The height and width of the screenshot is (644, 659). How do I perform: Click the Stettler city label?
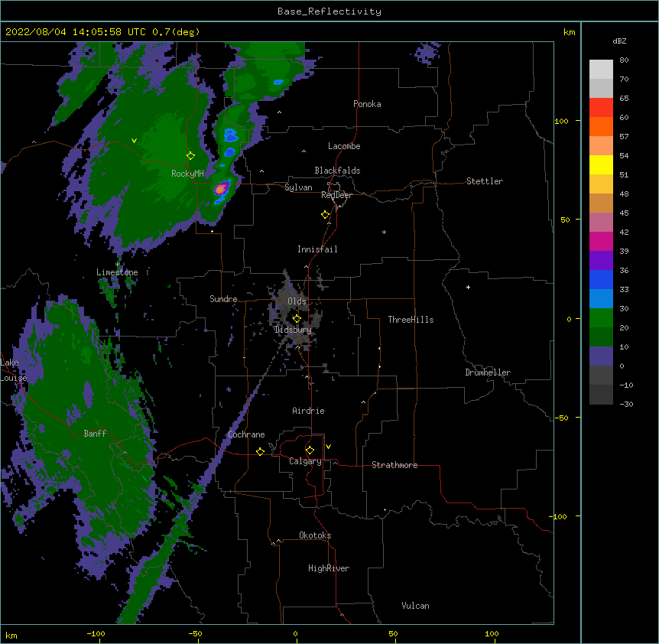(x=485, y=181)
